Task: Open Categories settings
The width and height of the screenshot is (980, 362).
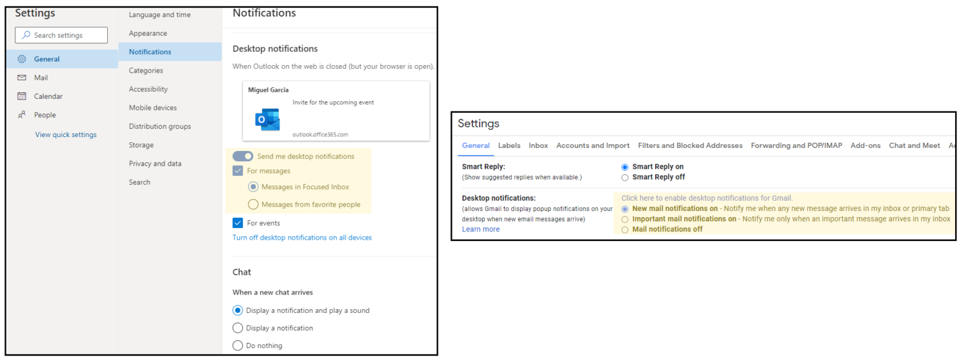Action: click(x=146, y=70)
